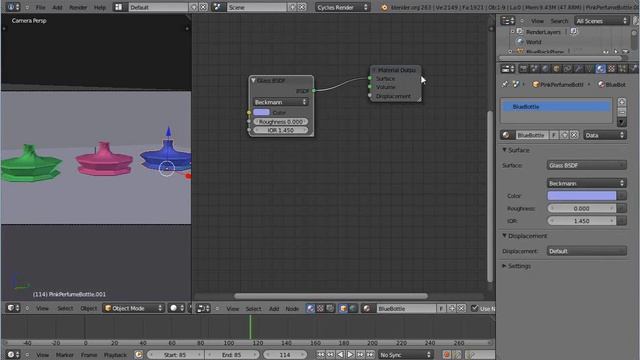The height and width of the screenshot is (360, 640).
Task: Click the Color swatch in Surface panel
Action: 582,196
